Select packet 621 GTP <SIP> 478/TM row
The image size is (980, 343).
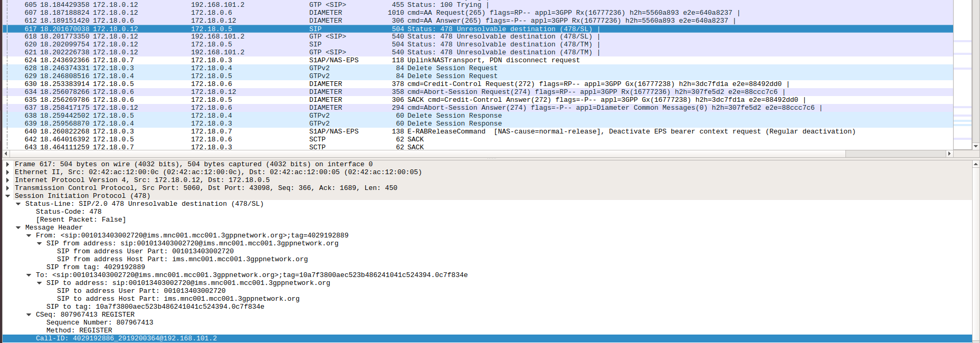478,52
